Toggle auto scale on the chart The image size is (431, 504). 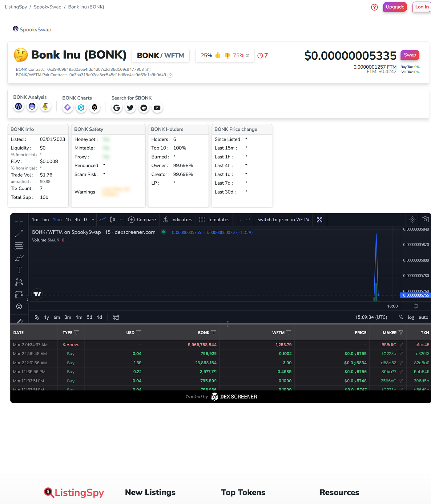(423, 317)
